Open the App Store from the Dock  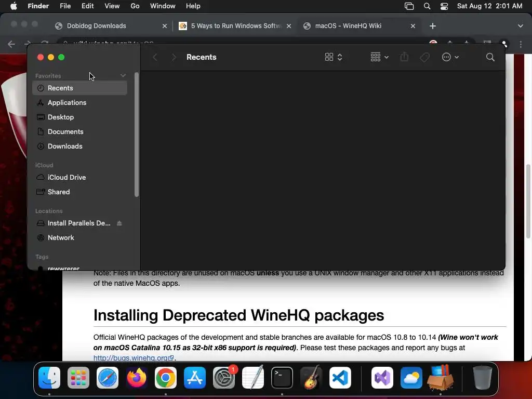pos(195,378)
